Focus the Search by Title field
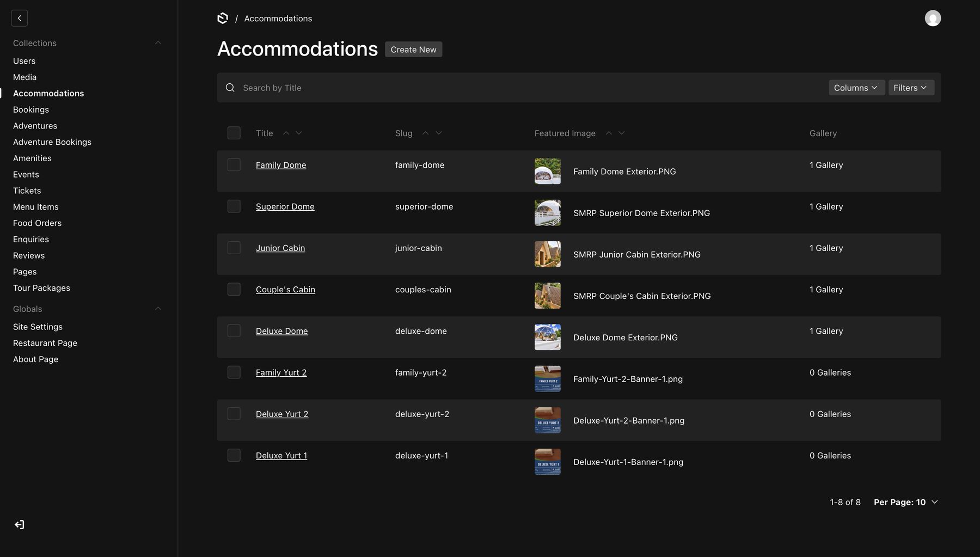980x557 pixels. click(531, 88)
